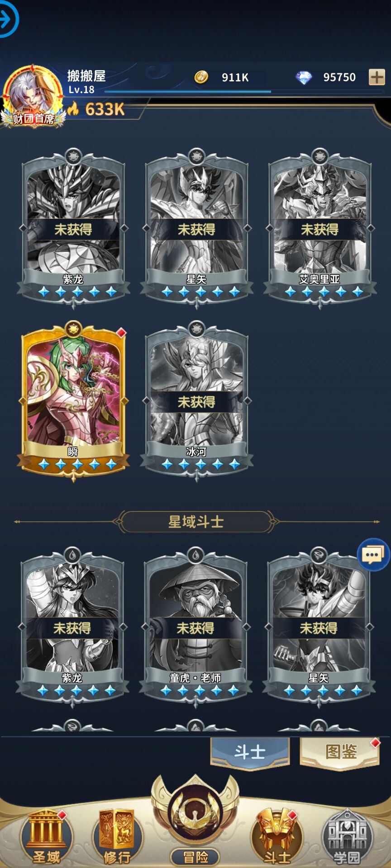Screen dimensions: 391x868
Task: Tap the gold coin currency icon
Action: point(201,77)
